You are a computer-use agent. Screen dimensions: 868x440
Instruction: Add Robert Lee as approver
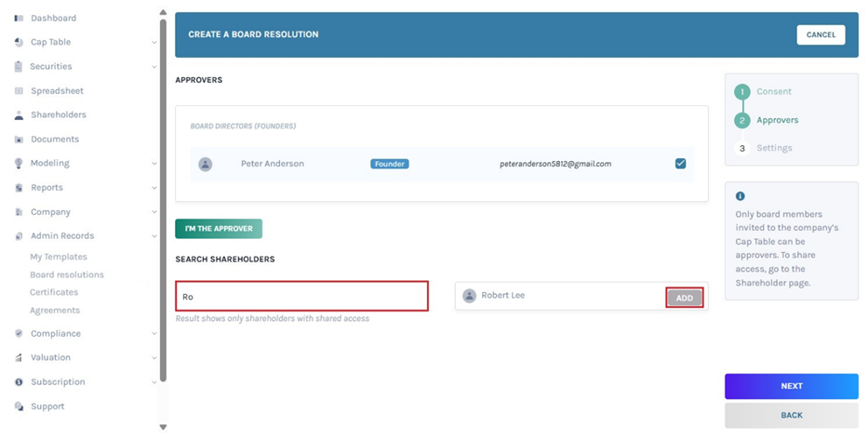click(684, 298)
